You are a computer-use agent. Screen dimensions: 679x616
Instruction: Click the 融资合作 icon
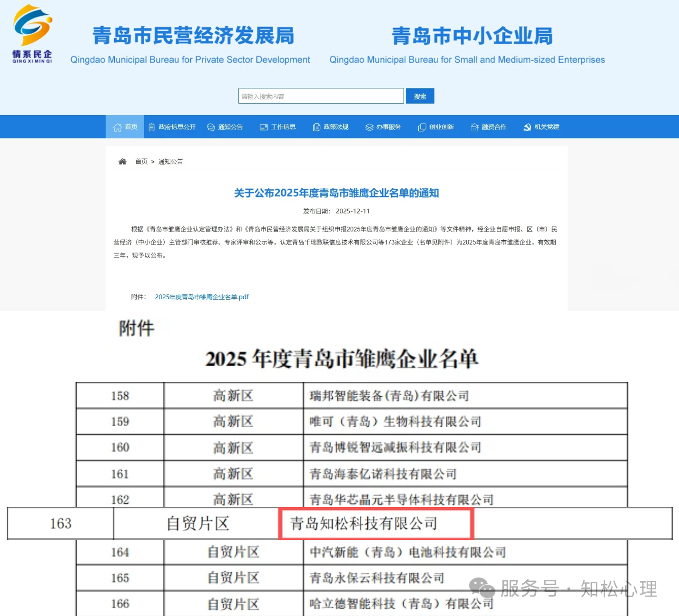click(474, 127)
